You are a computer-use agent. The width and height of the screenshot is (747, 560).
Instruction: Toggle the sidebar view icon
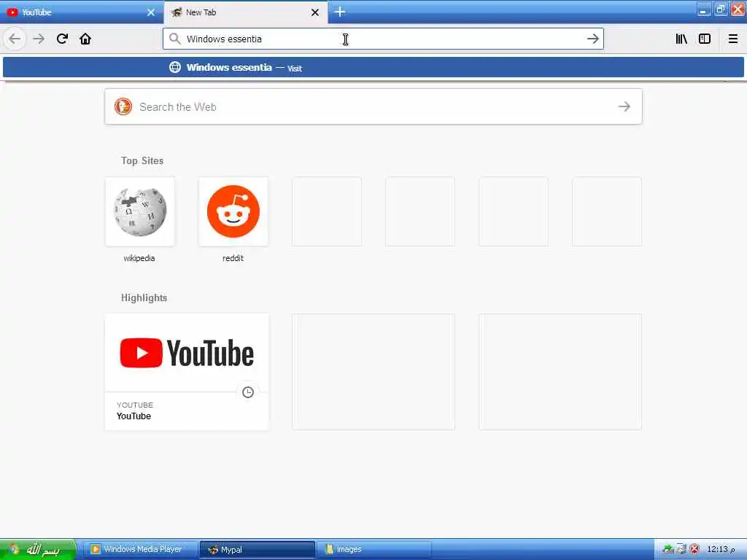(705, 39)
